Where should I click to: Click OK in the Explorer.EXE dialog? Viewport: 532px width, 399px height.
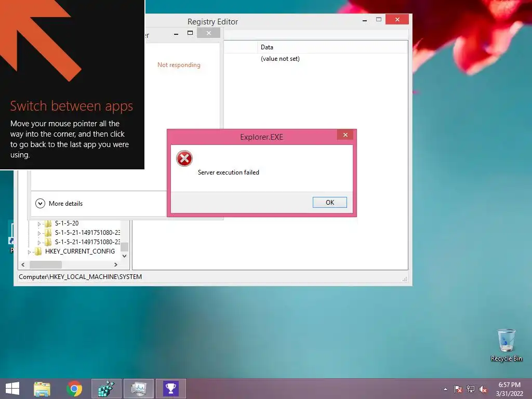click(330, 202)
